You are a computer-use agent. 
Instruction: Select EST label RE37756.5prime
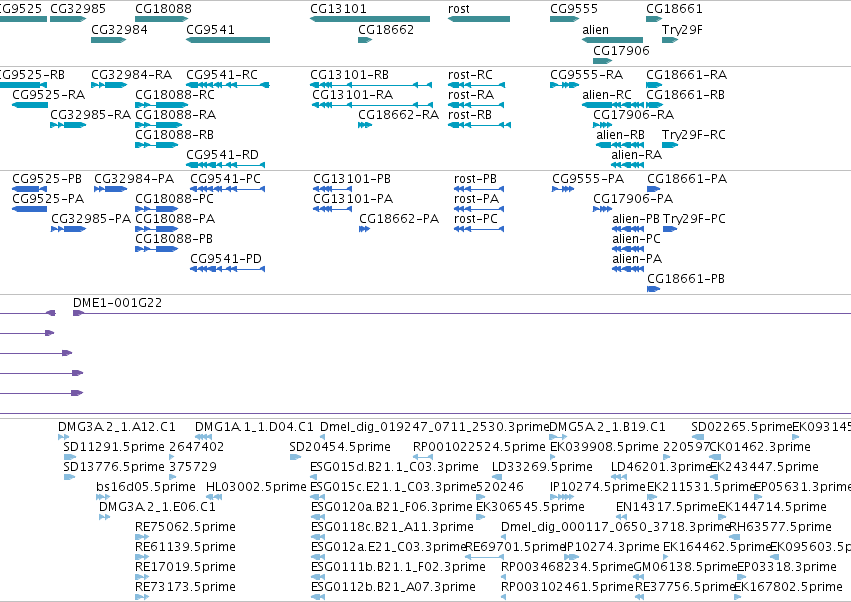(685, 586)
